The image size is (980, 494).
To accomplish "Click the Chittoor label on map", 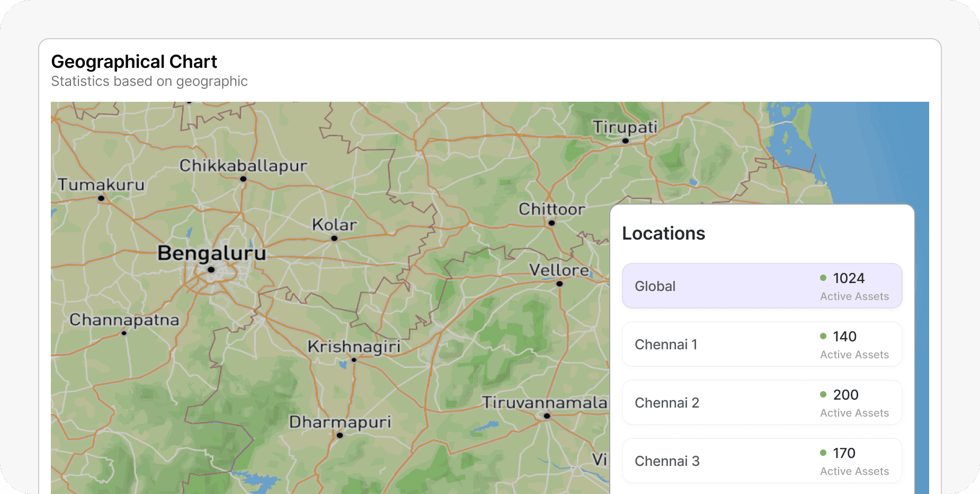I will pos(551,209).
